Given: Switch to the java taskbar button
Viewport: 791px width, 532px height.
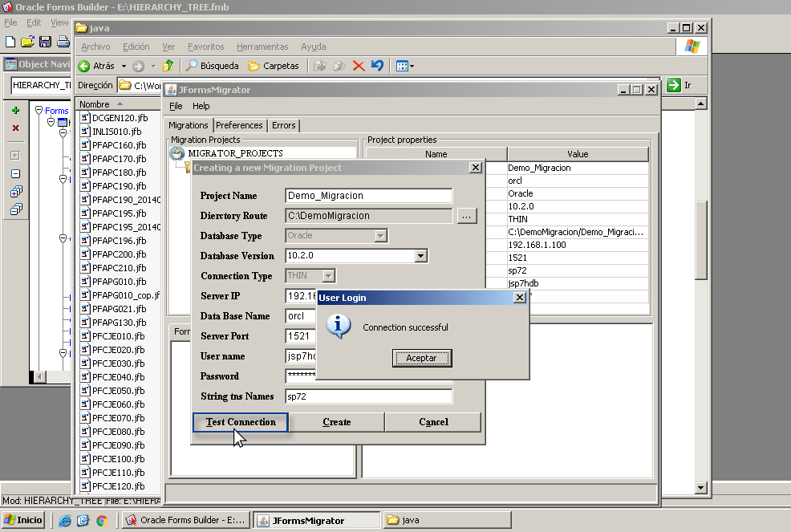Looking at the screenshot, I should [x=448, y=520].
